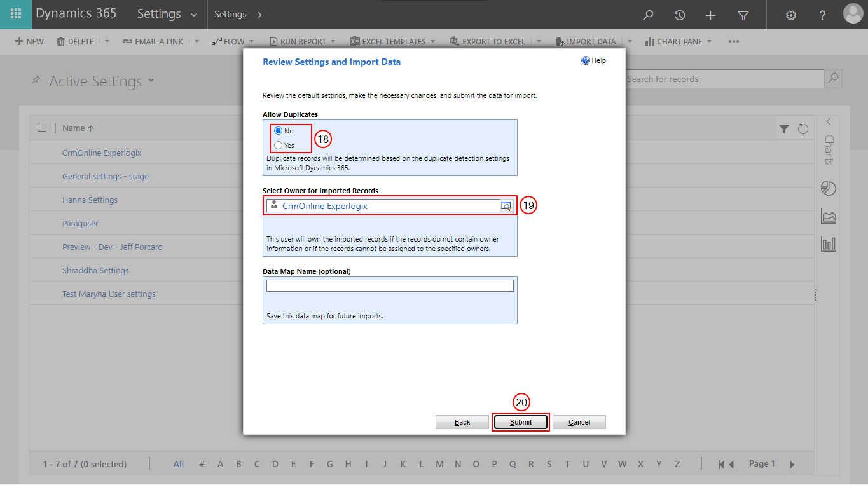Tick the select-all checkbox in grid header
Image resolution: width=868 pixels, height=485 pixels.
click(42, 127)
